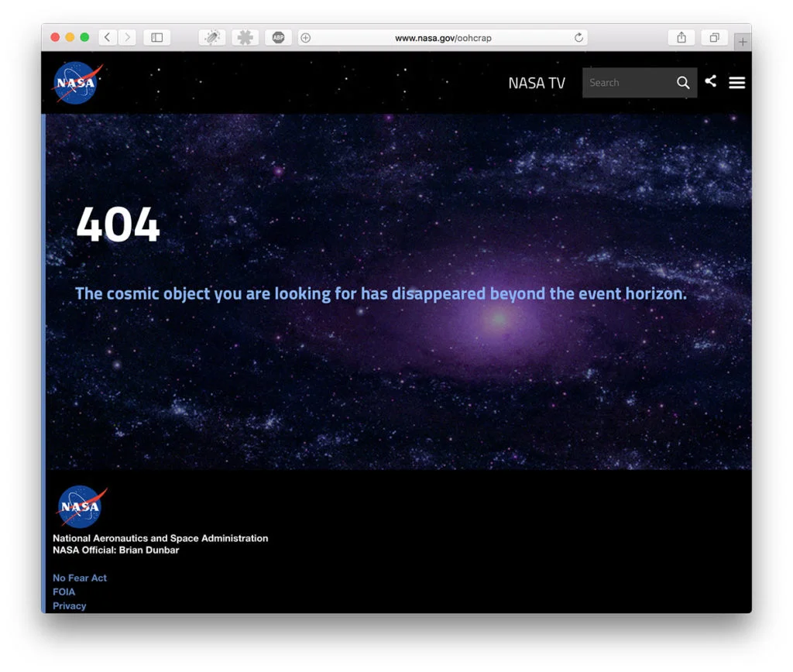Click the NASA logo in the header
This screenshot has width=793, height=672.
(77, 83)
